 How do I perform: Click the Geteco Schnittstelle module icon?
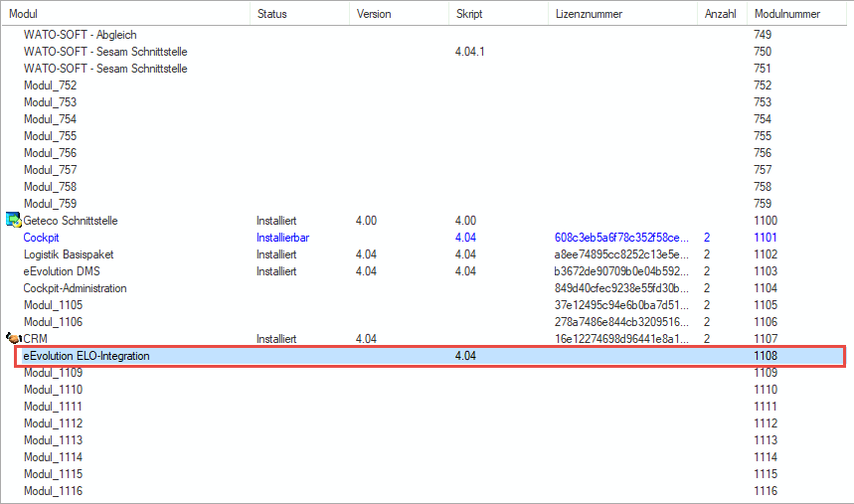13,220
